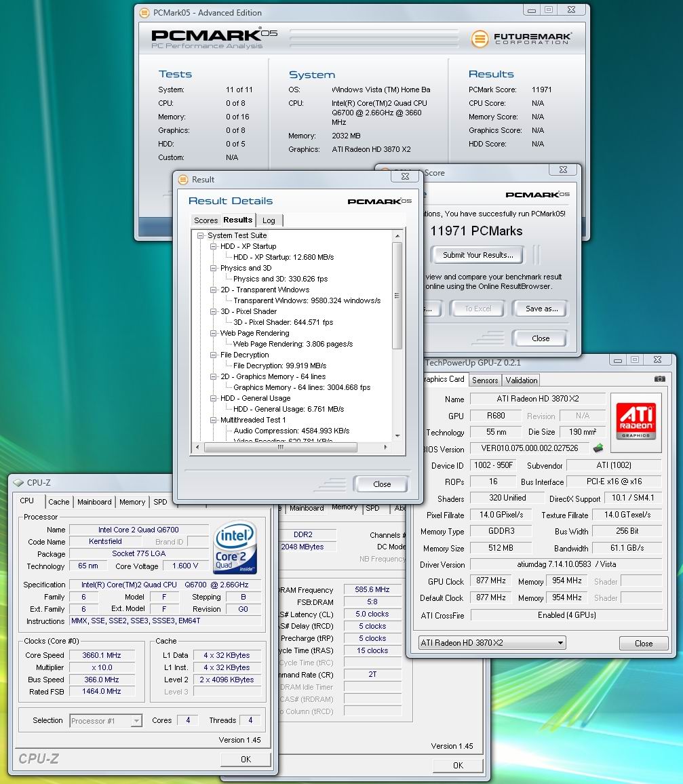The image size is (683, 784).
Task: Click the ATI CrossFire Enabled (4 GPUs) field
Action: click(x=566, y=615)
